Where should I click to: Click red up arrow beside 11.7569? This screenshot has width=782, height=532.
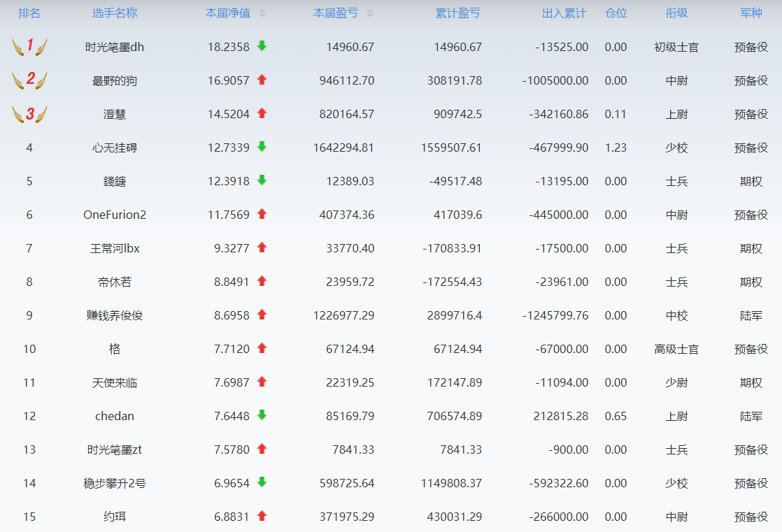pyautogui.click(x=262, y=214)
